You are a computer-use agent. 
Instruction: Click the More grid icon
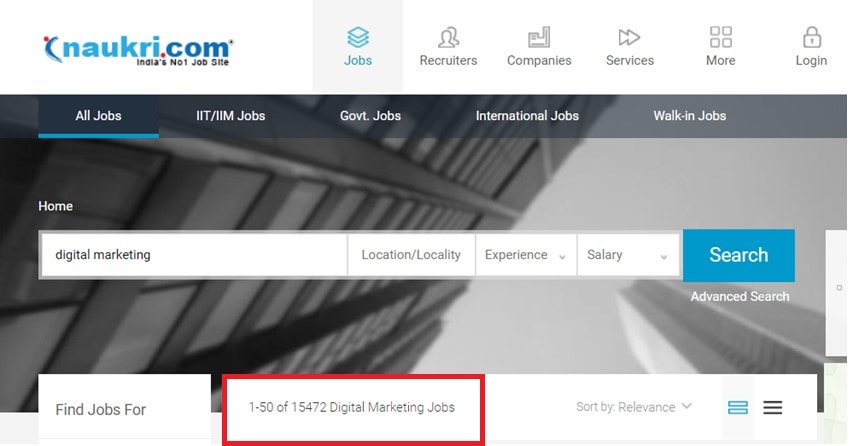click(720, 38)
